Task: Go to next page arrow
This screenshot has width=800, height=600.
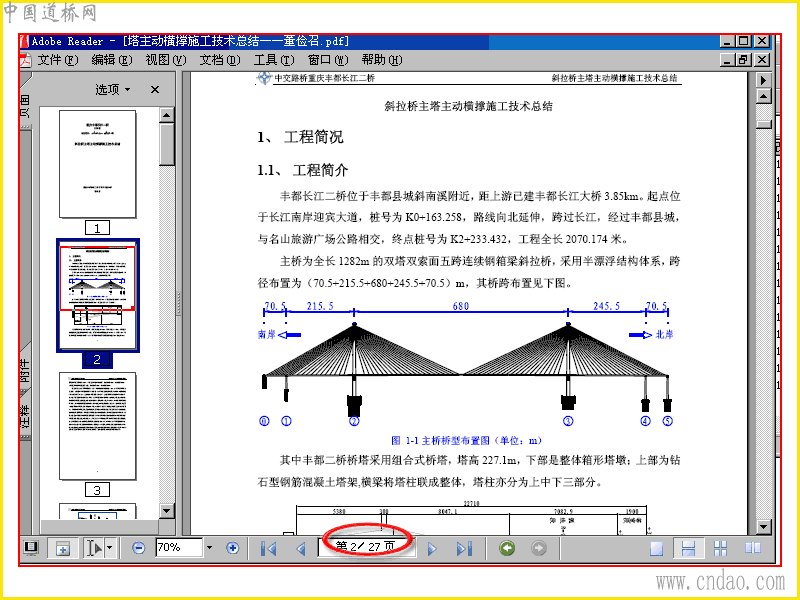Action: point(432,548)
